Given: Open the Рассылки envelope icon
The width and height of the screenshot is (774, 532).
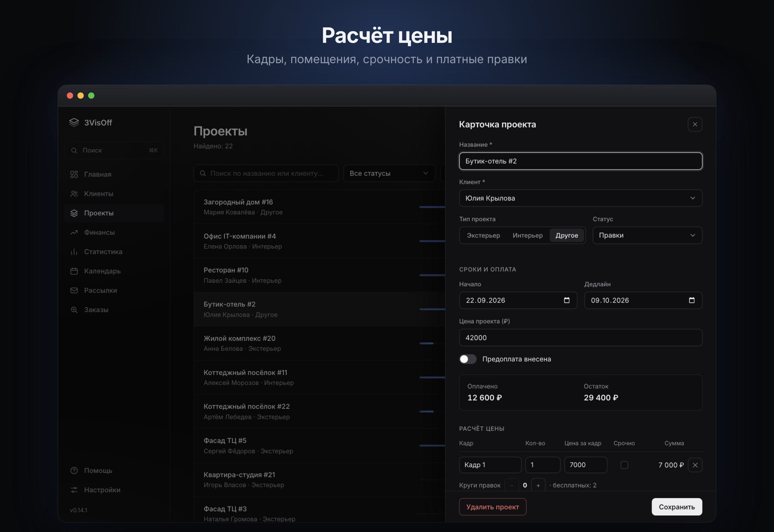Looking at the screenshot, I should pyautogui.click(x=74, y=291).
